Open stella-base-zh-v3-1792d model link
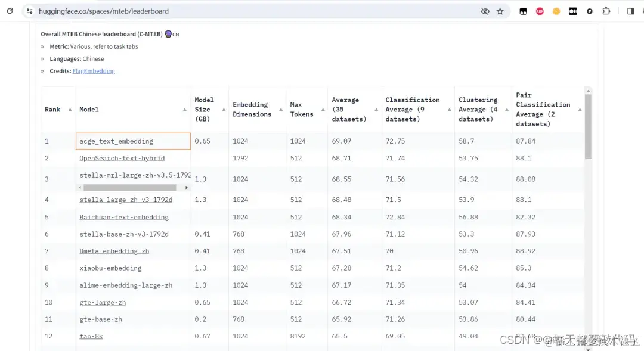 (x=124, y=234)
